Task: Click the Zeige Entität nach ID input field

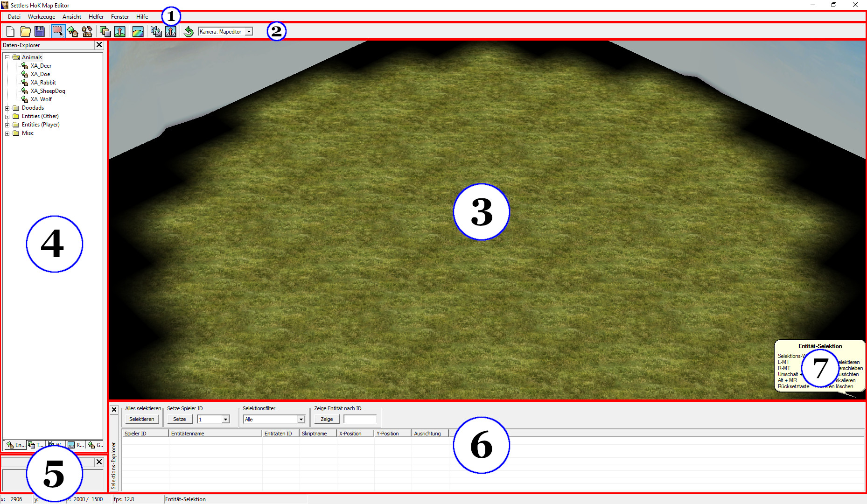Action: coord(360,419)
